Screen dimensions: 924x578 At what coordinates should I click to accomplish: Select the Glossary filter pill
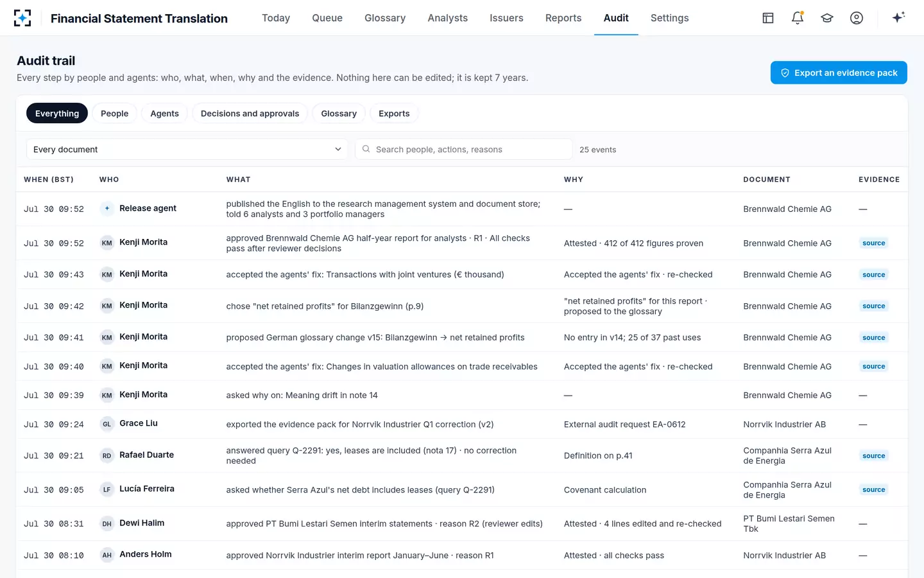(x=339, y=113)
